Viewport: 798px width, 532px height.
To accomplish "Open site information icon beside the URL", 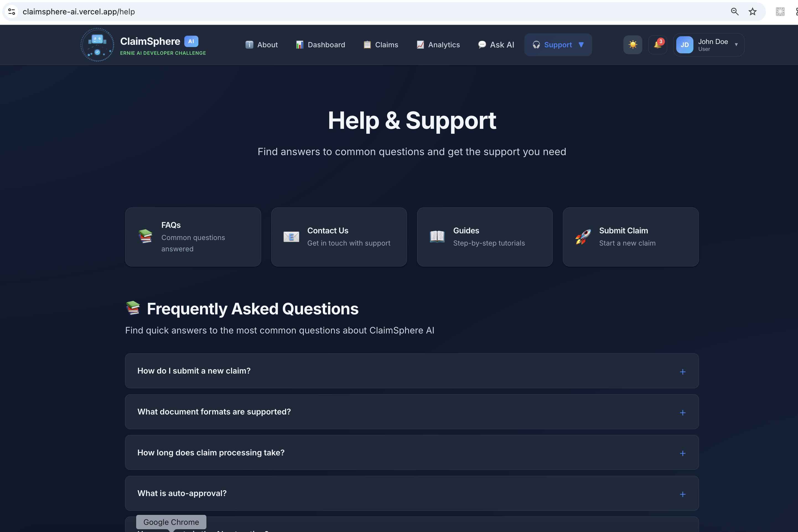I will (x=12, y=12).
